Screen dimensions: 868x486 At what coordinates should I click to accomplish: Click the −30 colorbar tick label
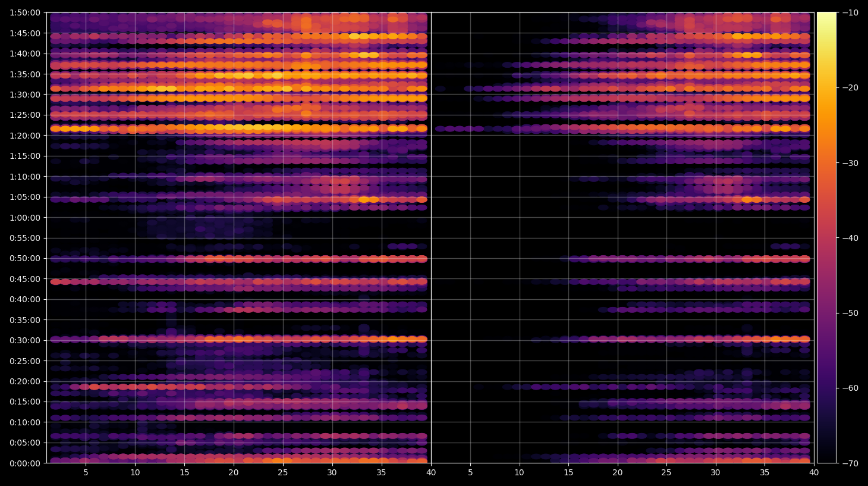click(850, 163)
